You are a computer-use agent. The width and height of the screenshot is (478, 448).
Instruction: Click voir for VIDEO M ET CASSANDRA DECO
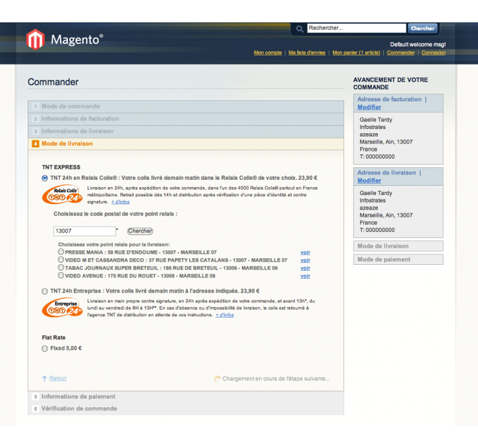pyautogui.click(x=305, y=260)
